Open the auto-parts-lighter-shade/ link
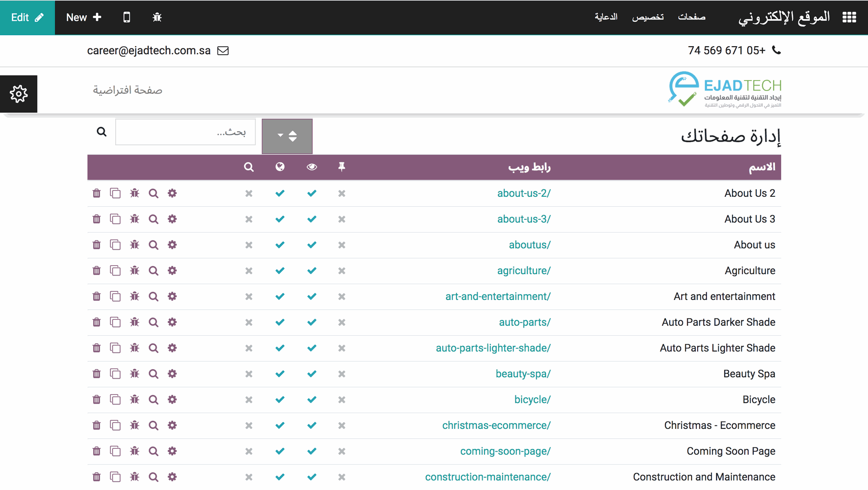The image size is (868, 490). pyautogui.click(x=493, y=348)
